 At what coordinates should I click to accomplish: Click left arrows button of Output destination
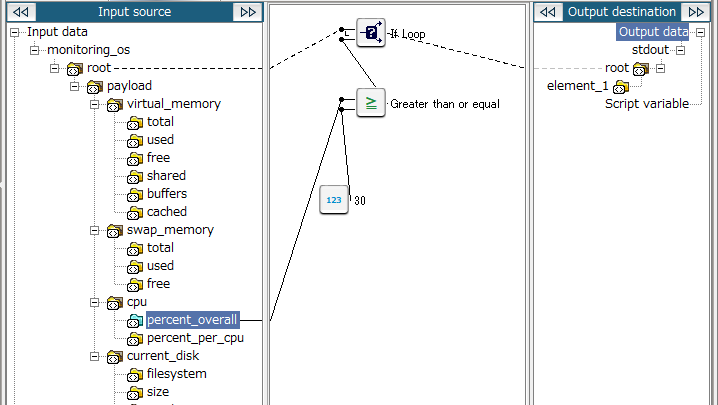pos(549,12)
